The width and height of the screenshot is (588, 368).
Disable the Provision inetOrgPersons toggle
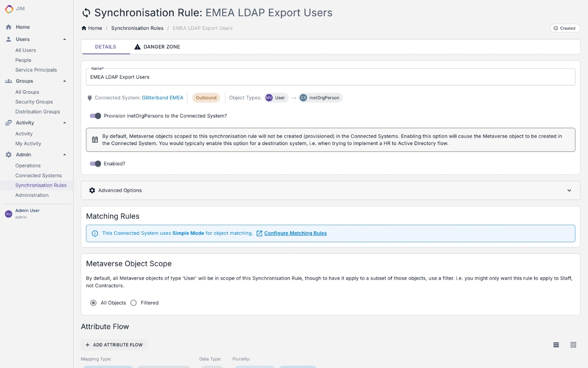click(x=95, y=116)
